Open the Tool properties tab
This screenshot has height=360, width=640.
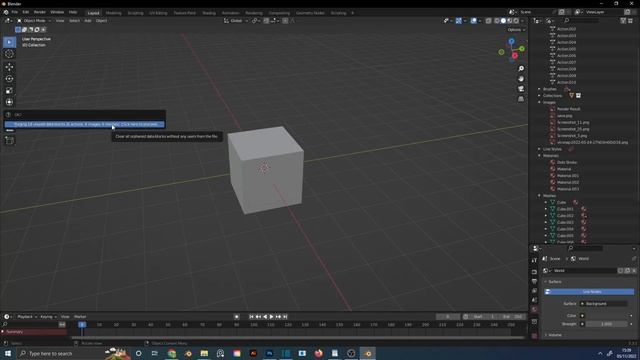(534, 260)
